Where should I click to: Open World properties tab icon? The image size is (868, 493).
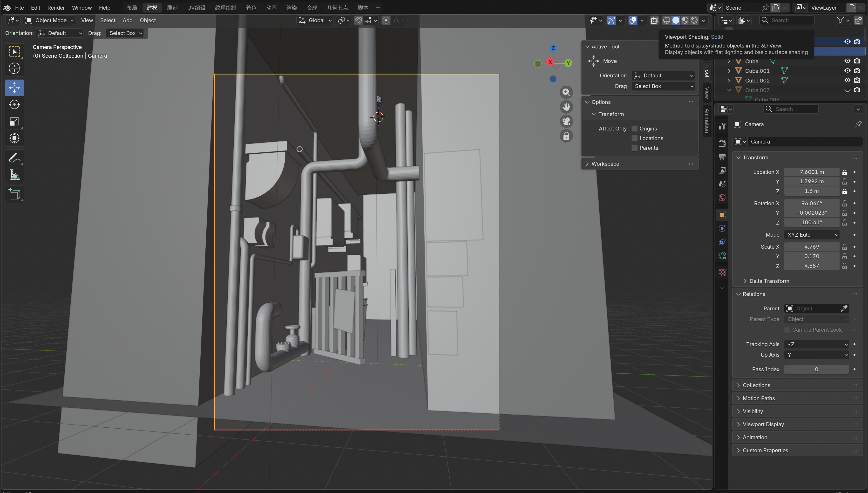point(722,197)
